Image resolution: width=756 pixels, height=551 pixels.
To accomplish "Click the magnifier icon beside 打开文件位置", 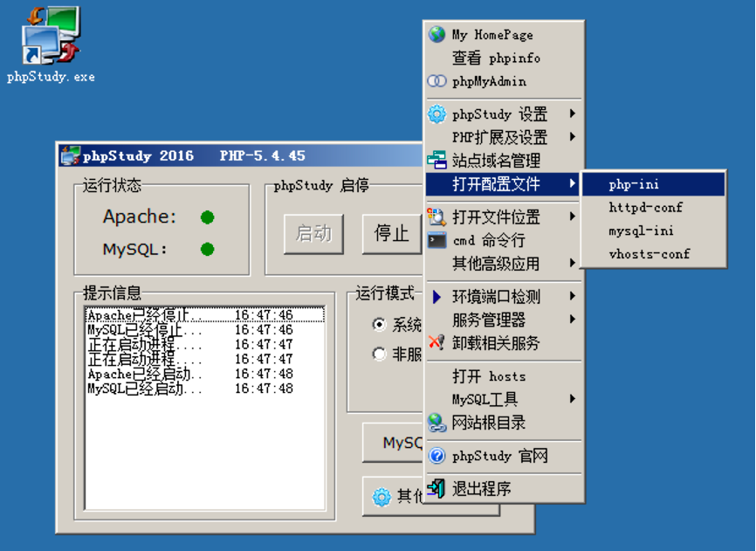I will [436, 217].
